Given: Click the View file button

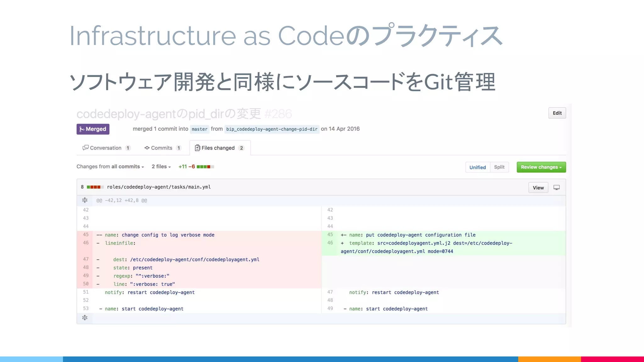Looking at the screenshot, I should click(538, 188).
